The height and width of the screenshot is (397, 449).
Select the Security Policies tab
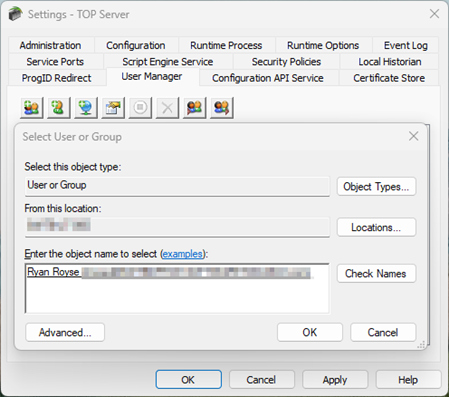286,62
